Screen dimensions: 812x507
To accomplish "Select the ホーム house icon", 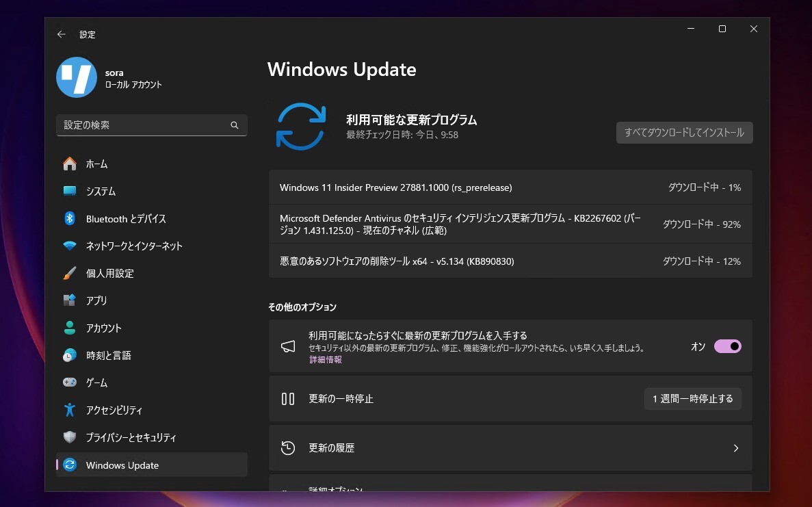I will click(x=70, y=164).
